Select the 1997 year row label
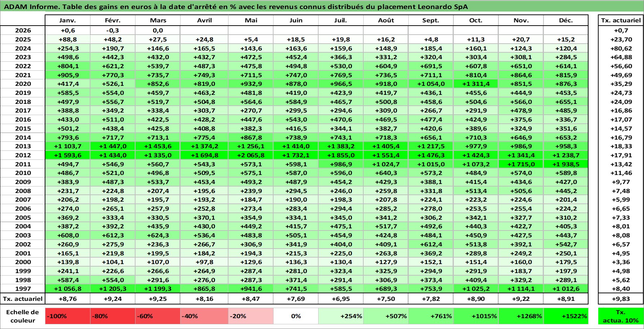 (23, 289)
